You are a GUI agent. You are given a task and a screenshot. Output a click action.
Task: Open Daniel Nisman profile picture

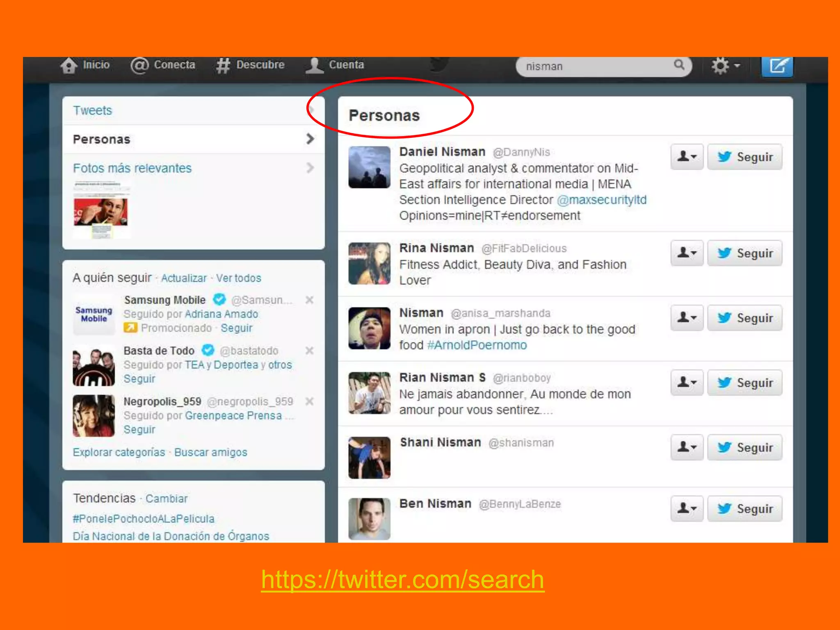(369, 167)
